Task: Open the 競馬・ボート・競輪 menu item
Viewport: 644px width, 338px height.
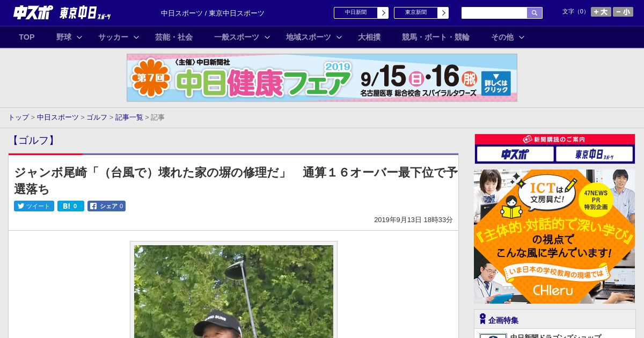Action: pyautogui.click(x=436, y=37)
